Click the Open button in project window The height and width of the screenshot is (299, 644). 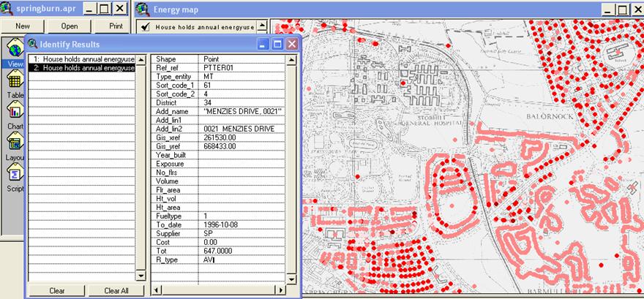click(x=69, y=26)
